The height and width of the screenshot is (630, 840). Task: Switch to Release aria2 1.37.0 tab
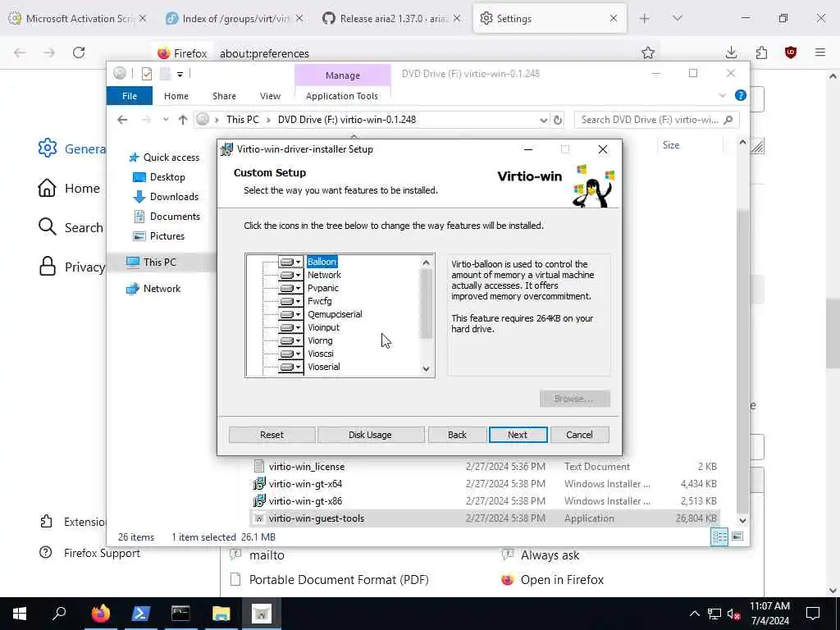point(392,19)
